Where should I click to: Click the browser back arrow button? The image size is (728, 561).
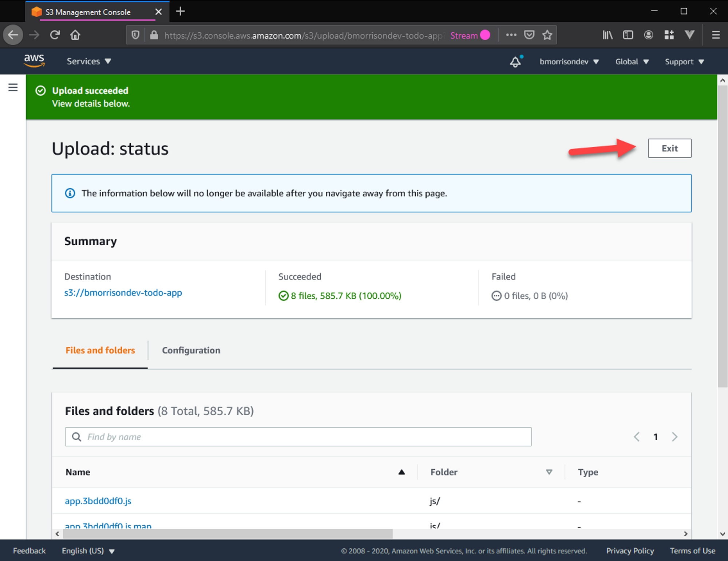13,35
